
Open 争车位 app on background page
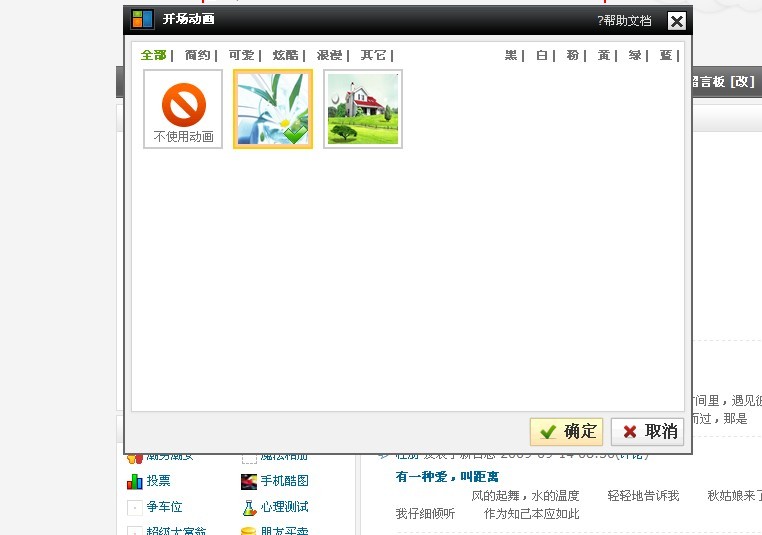click(164, 507)
